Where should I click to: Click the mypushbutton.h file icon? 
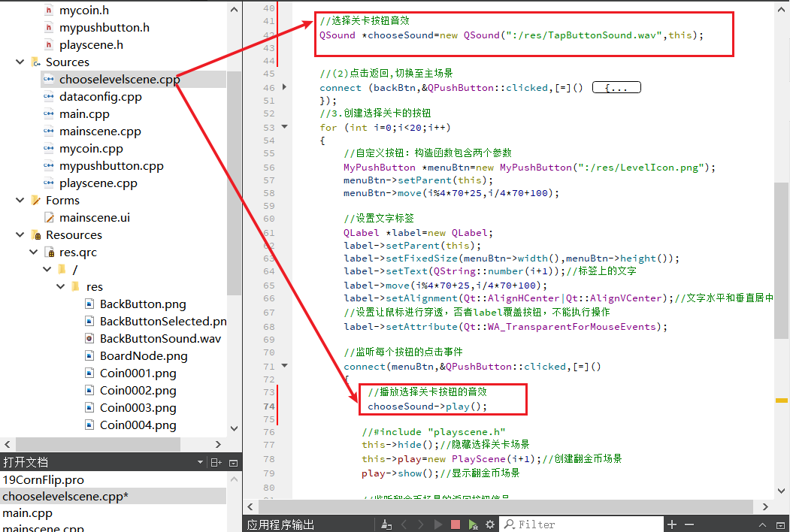click(x=49, y=27)
